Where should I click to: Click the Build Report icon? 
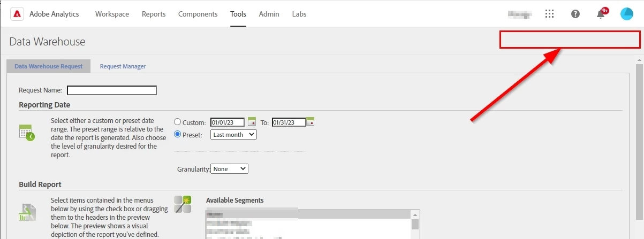pyautogui.click(x=27, y=213)
